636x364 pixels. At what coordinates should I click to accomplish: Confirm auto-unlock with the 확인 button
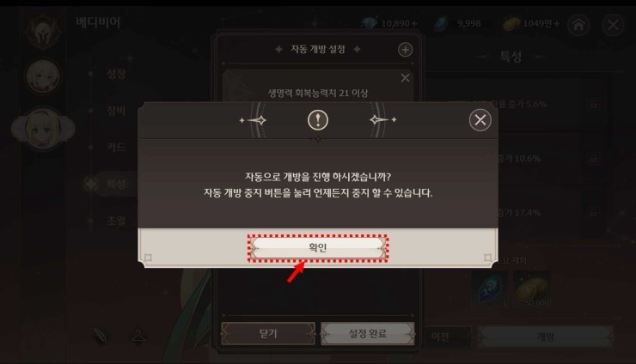point(318,247)
